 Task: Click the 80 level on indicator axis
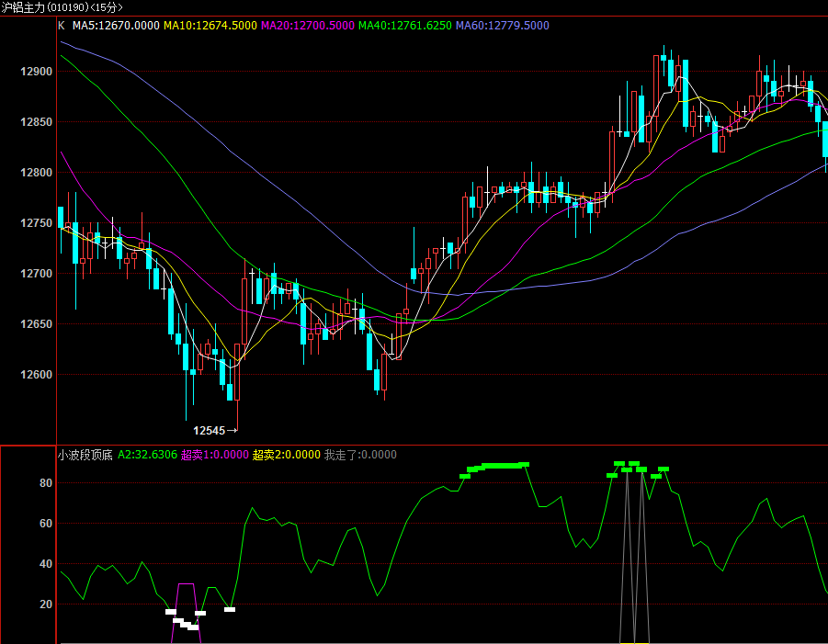(x=46, y=483)
